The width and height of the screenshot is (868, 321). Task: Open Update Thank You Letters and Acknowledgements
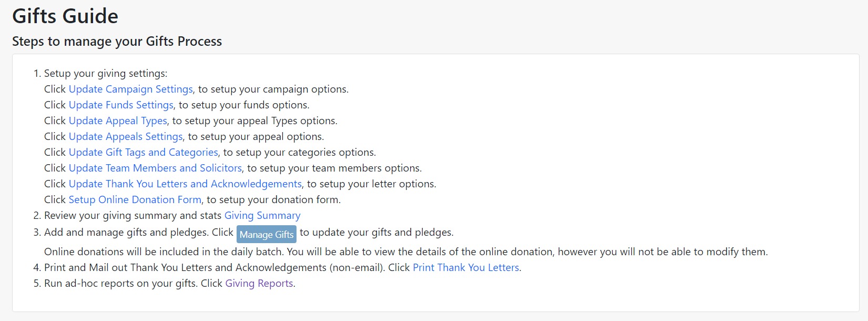(x=185, y=184)
